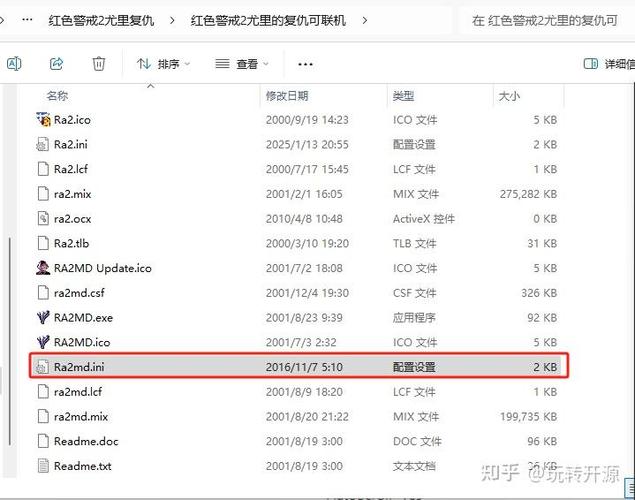Screen dimensions: 635x500
Task: Click the date 2016/11/7 5:10
Action: pyautogui.click(x=304, y=367)
